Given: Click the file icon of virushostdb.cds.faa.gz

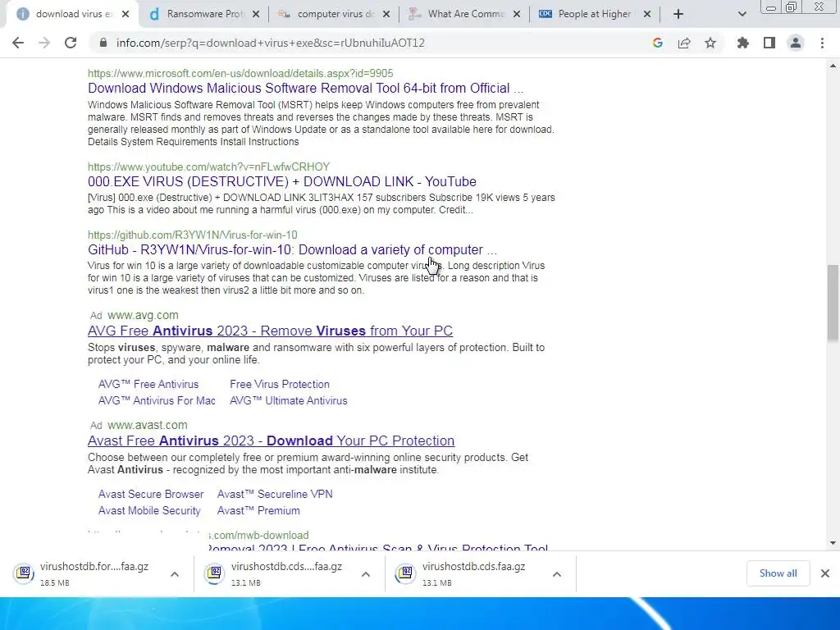Looking at the screenshot, I should (405, 573).
